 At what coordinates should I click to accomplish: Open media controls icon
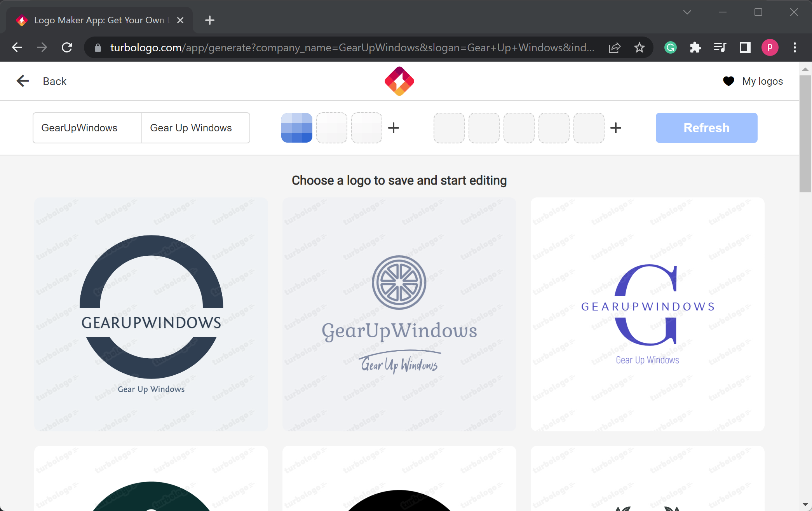(x=720, y=47)
